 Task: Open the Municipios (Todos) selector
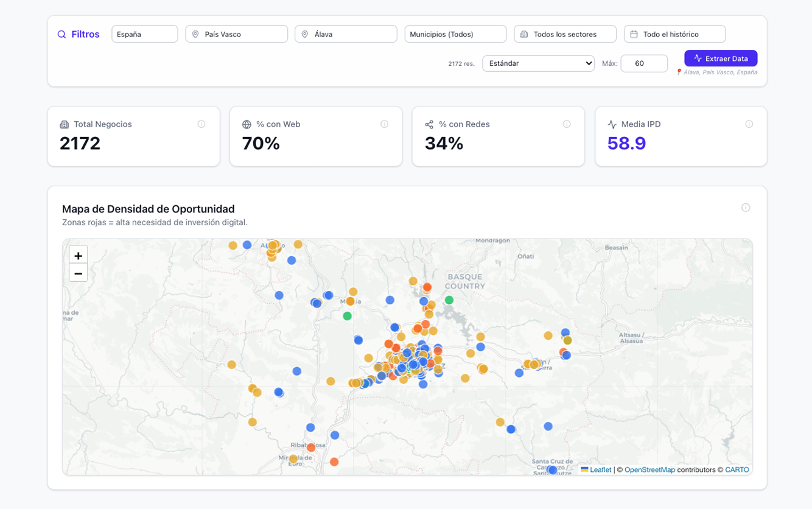(455, 34)
